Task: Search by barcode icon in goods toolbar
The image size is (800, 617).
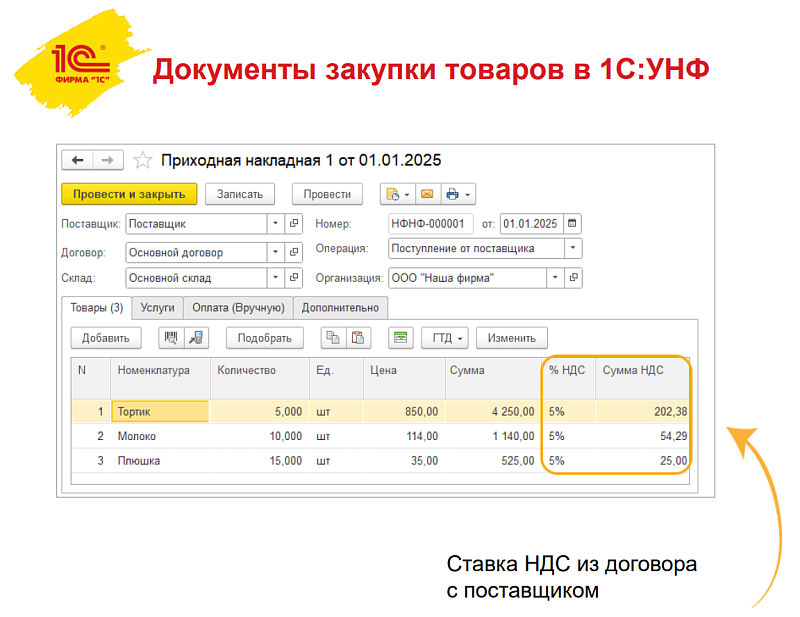Action: (171, 338)
